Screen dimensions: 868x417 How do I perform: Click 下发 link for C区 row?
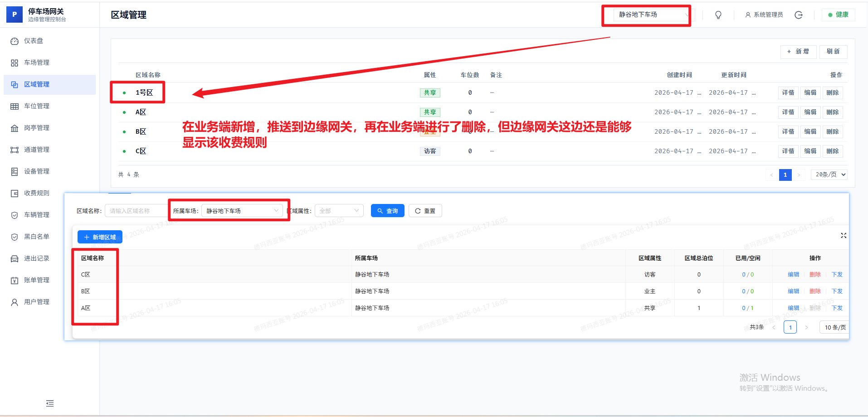(837, 275)
